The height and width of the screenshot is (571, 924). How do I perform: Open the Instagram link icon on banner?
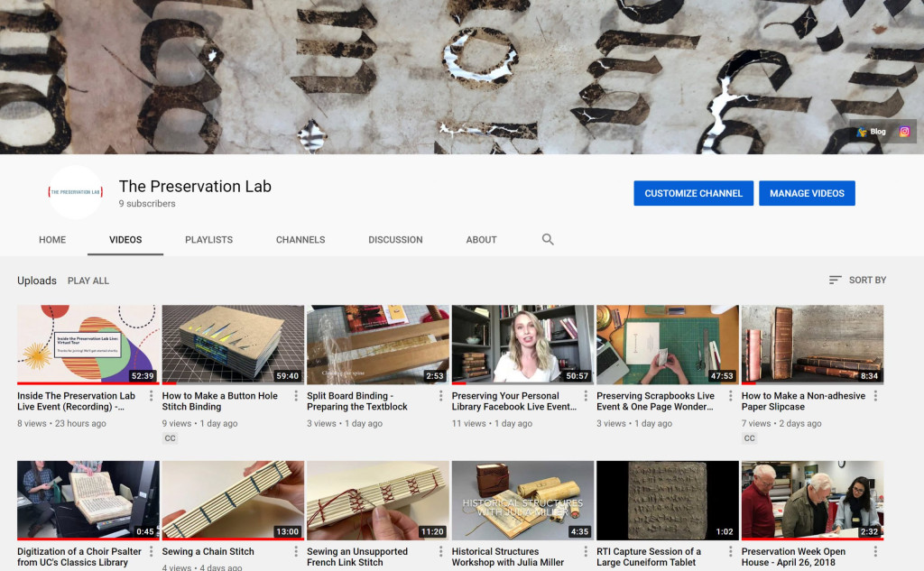point(904,132)
